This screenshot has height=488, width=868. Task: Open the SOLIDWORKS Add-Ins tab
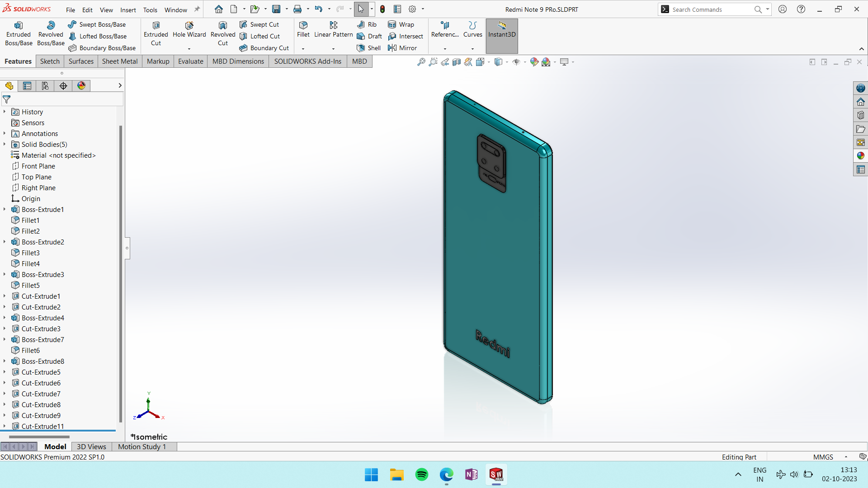pos(308,61)
